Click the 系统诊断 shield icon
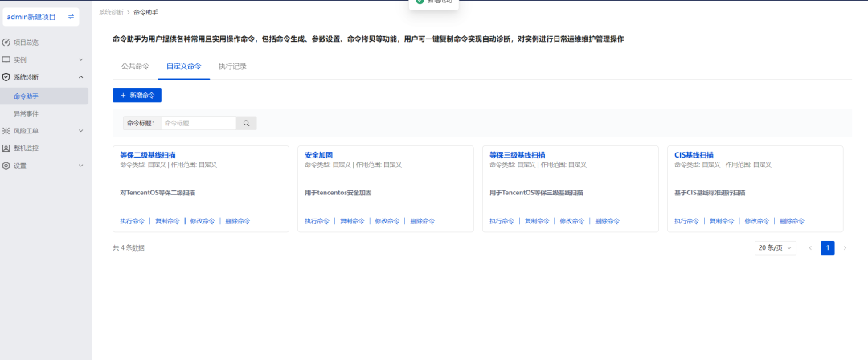The image size is (868, 360). pyautogui.click(x=6, y=77)
